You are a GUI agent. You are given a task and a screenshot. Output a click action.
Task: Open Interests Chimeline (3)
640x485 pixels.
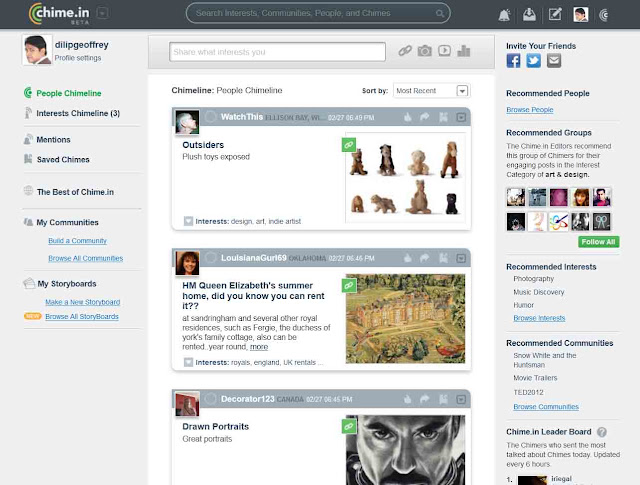78,113
